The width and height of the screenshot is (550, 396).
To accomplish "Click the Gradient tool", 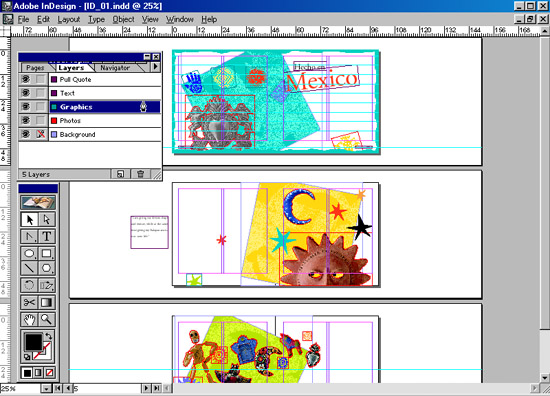I will click(46, 302).
